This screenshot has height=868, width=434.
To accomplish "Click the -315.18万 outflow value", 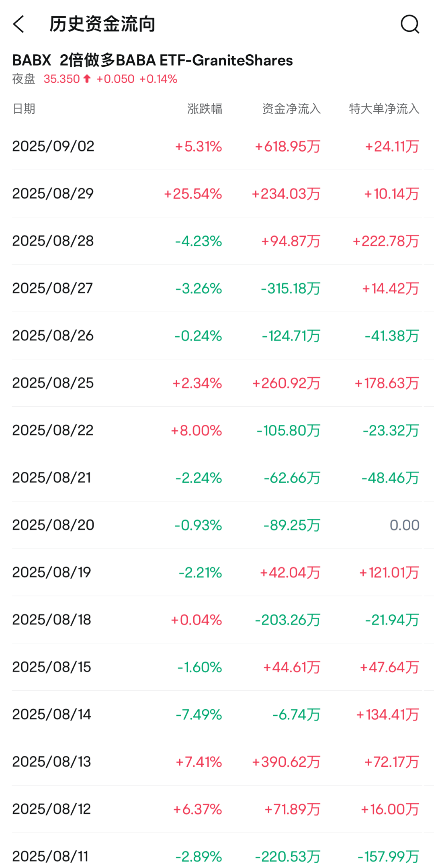I will 290,288.
